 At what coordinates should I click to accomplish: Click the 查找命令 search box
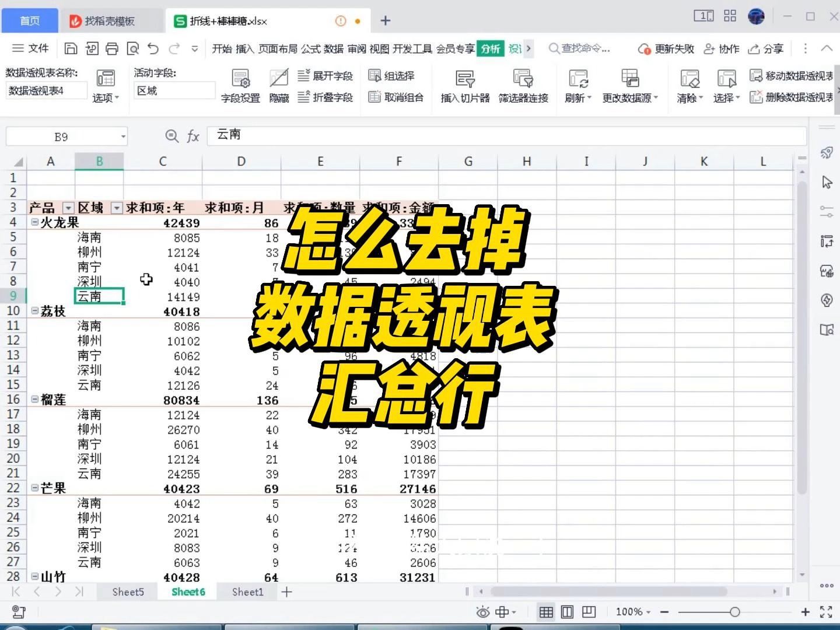[580, 48]
